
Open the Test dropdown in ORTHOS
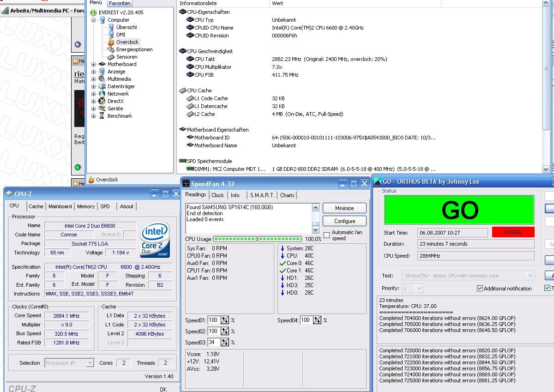530,276
